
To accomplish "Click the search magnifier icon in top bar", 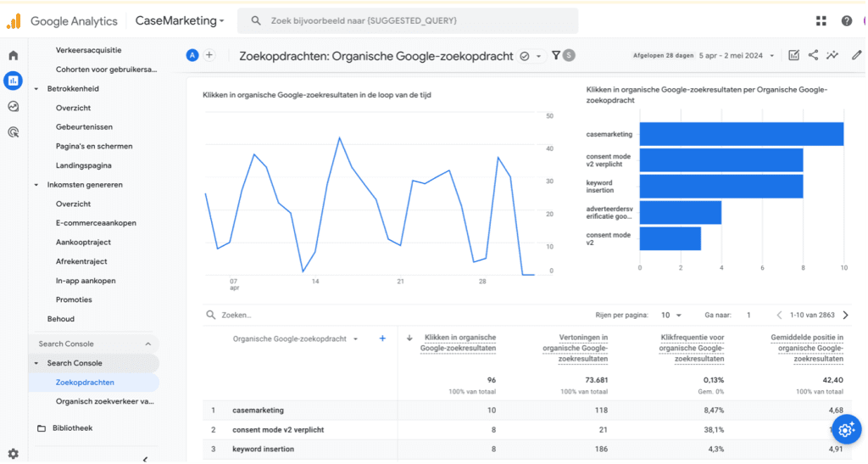I will [256, 21].
